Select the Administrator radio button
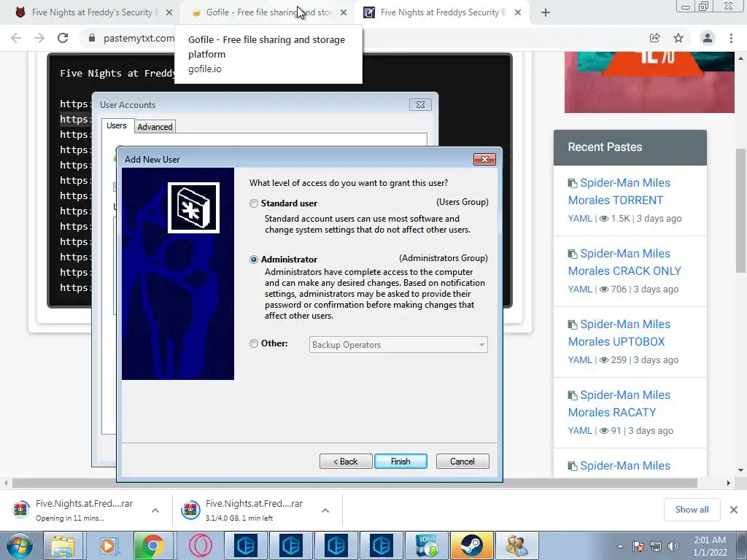Image resolution: width=747 pixels, height=560 pixels. coord(254,260)
